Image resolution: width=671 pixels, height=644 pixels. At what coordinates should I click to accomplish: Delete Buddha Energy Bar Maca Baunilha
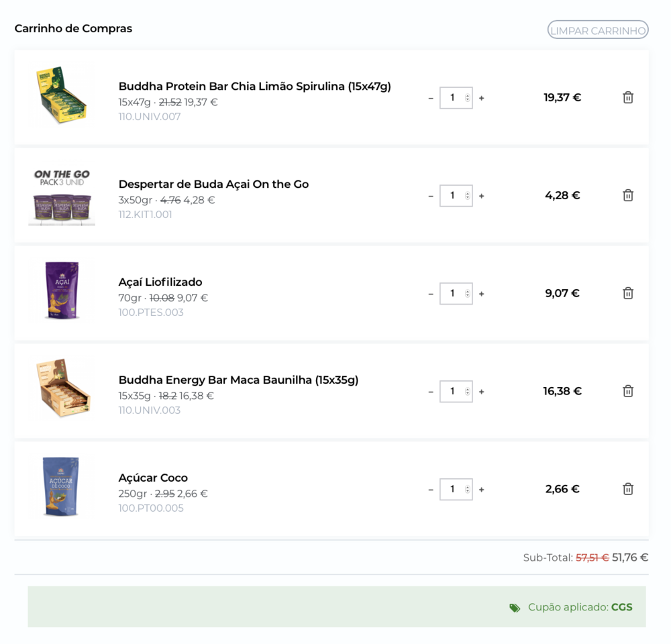click(628, 392)
